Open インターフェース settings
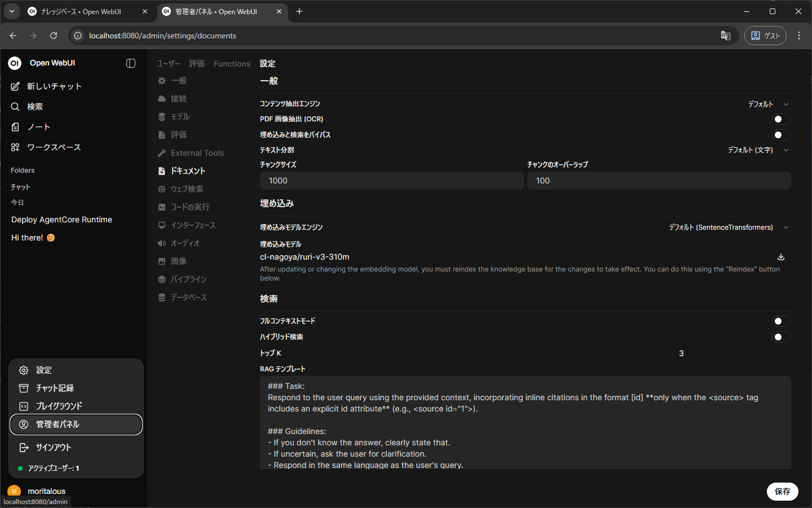 click(x=187, y=225)
